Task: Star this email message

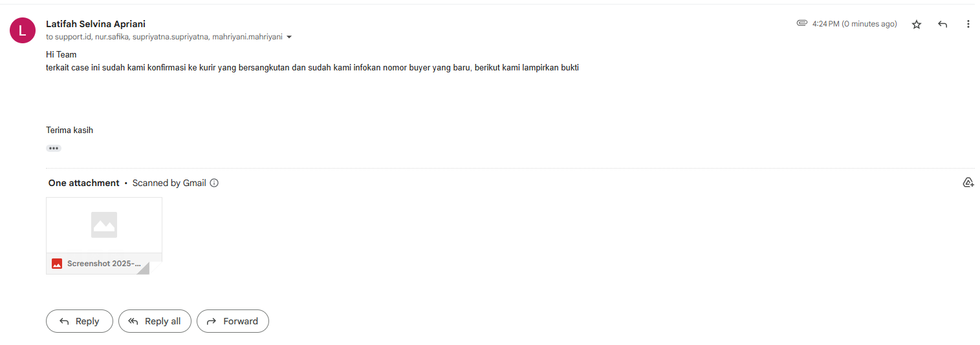Action: click(x=916, y=25)
